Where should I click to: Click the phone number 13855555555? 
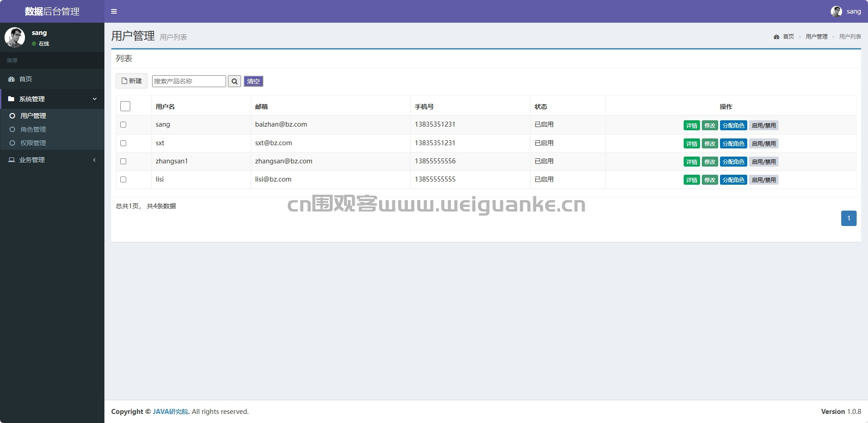click(435, 179)
